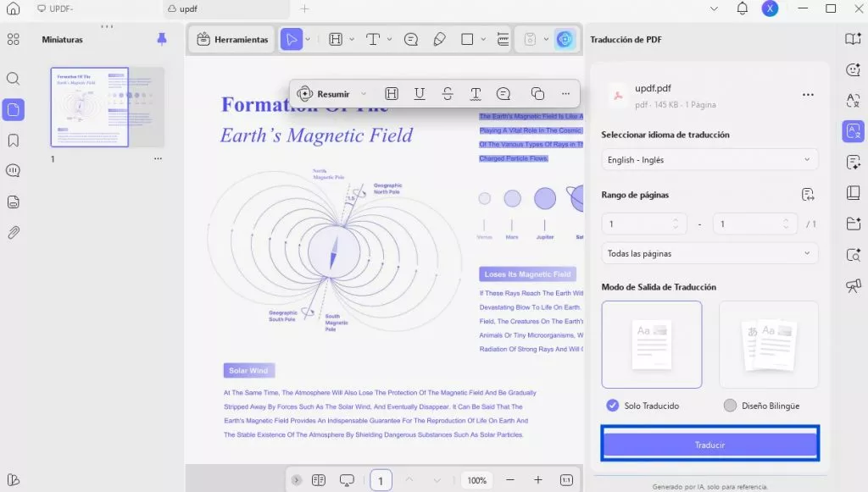Apply underline from the floating toolbar

[x=420, y=94]
